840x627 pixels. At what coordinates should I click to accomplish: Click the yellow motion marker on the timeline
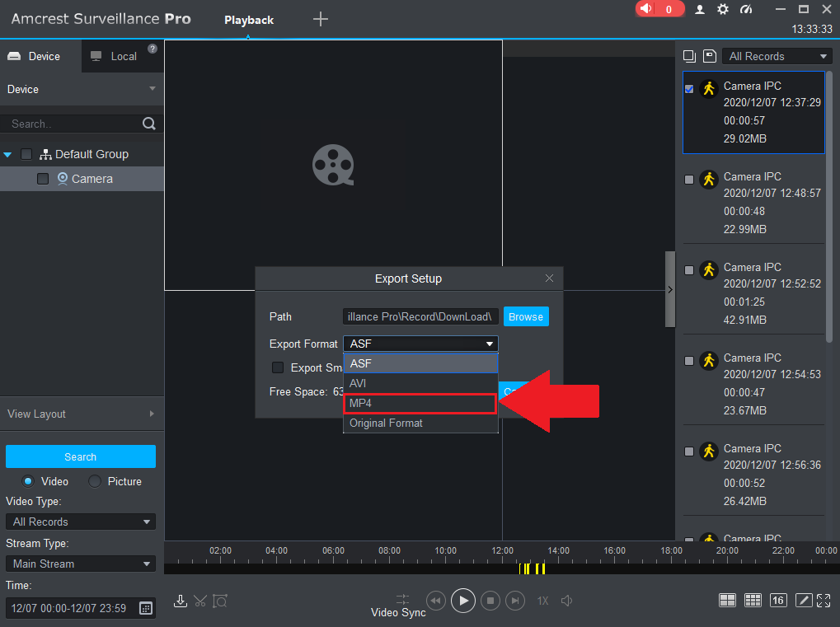coord(533,569)
